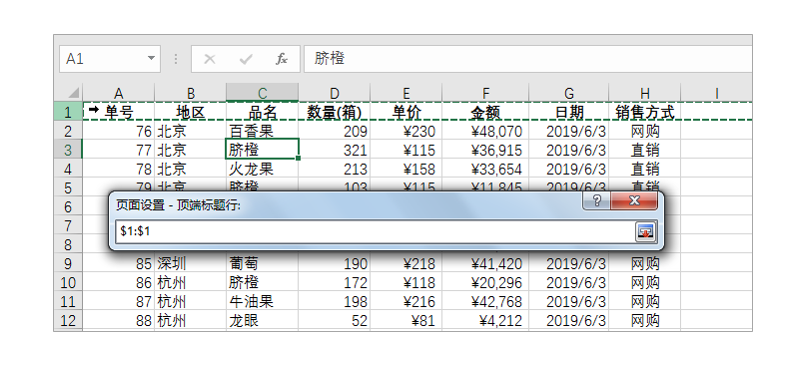The height and width of the screenshot is (371, 806).
Task: Click the unit price cell ¥216
Action: (406, 302)
